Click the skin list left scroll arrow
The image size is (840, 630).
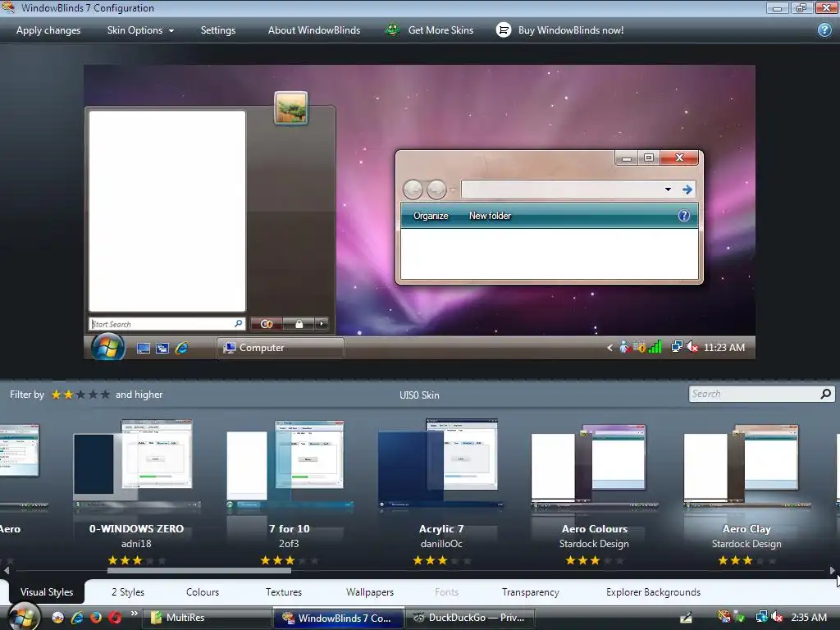(7, 571)
